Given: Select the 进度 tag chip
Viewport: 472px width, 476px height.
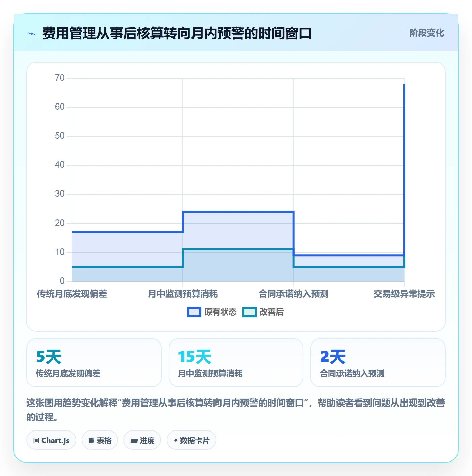Looking at the screenshot, I should (142, 440).
